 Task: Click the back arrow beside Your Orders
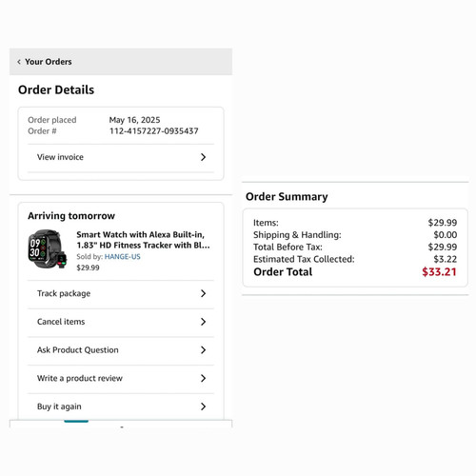pyautogui.click(x=19, y=62)
